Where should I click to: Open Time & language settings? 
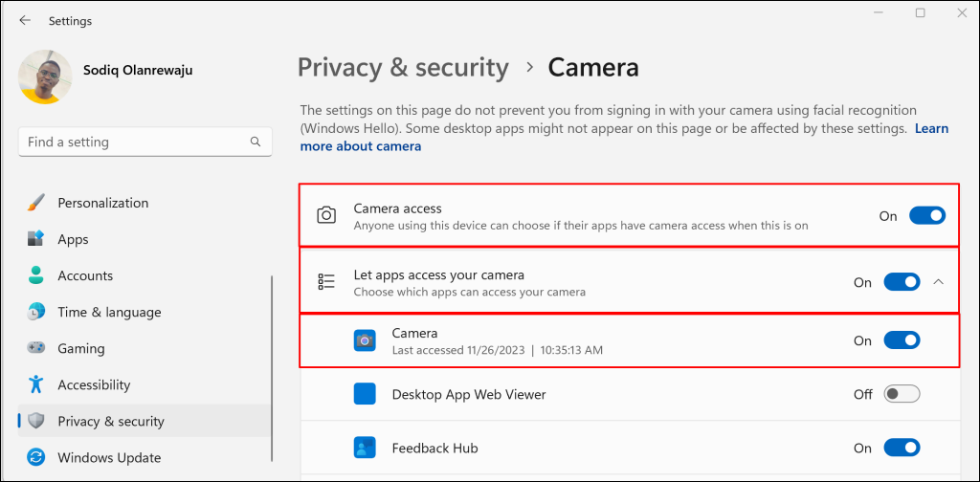109,313
